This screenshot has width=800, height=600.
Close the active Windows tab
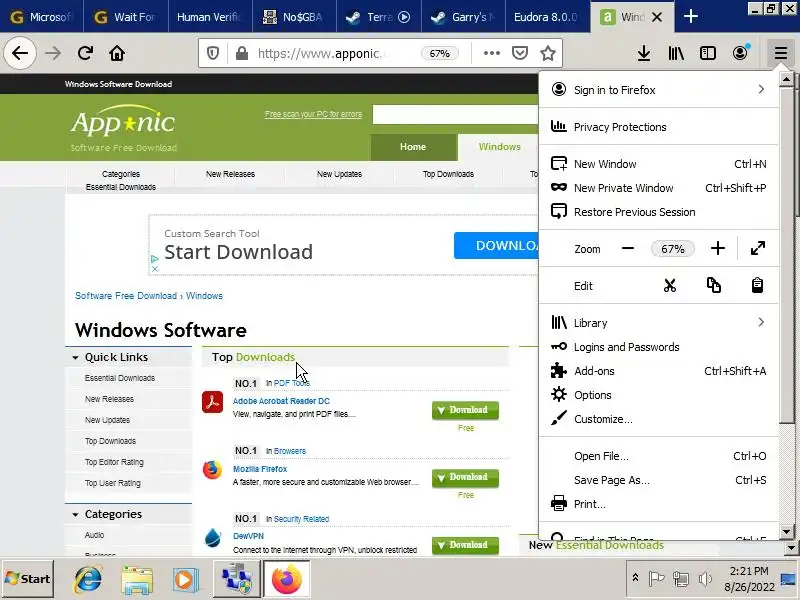pos(657,17)
